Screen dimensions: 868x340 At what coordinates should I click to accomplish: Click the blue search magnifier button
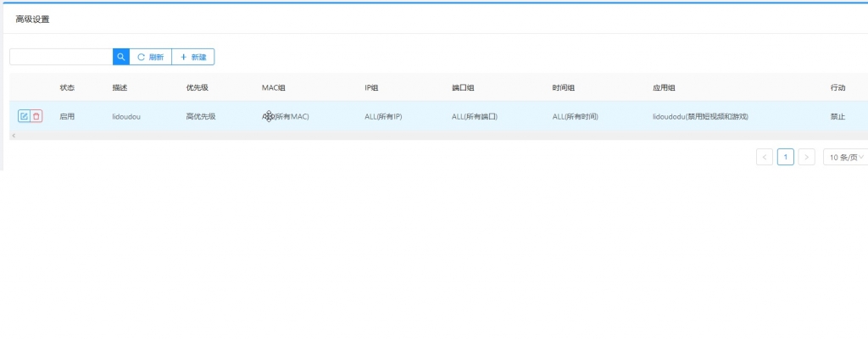pyautogui.click(x=121, y=57)
